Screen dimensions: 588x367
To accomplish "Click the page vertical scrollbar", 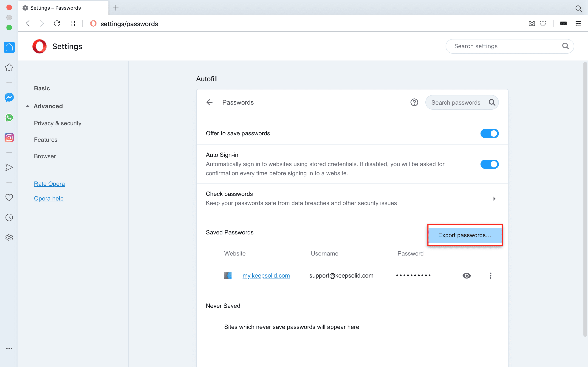I will (585, 199).
